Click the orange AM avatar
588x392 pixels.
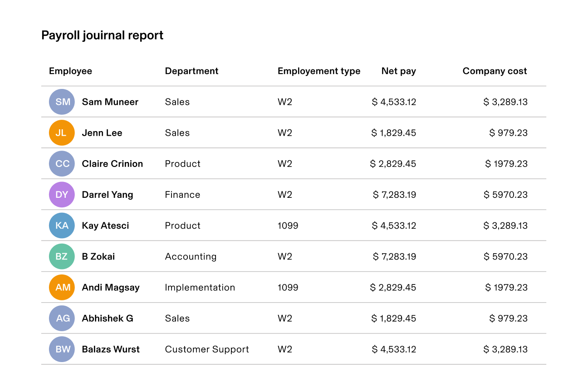[62, 287]
